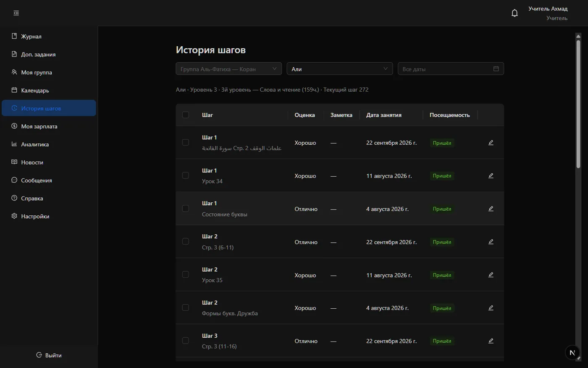
Task: Open the Группа Аль-Фатиха — Коран dropdown
Action: pyautogui.click(x=228, y=69)
